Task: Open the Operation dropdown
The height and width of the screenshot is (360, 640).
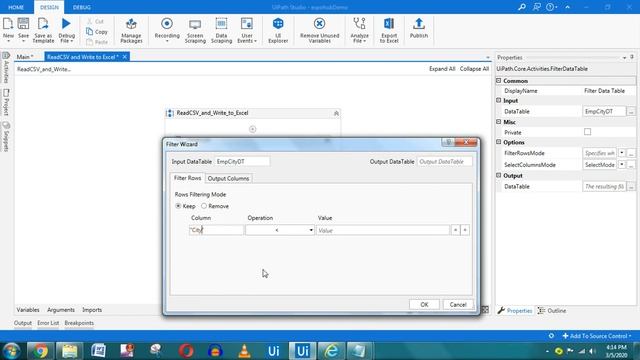Action: tap(280, 230)
